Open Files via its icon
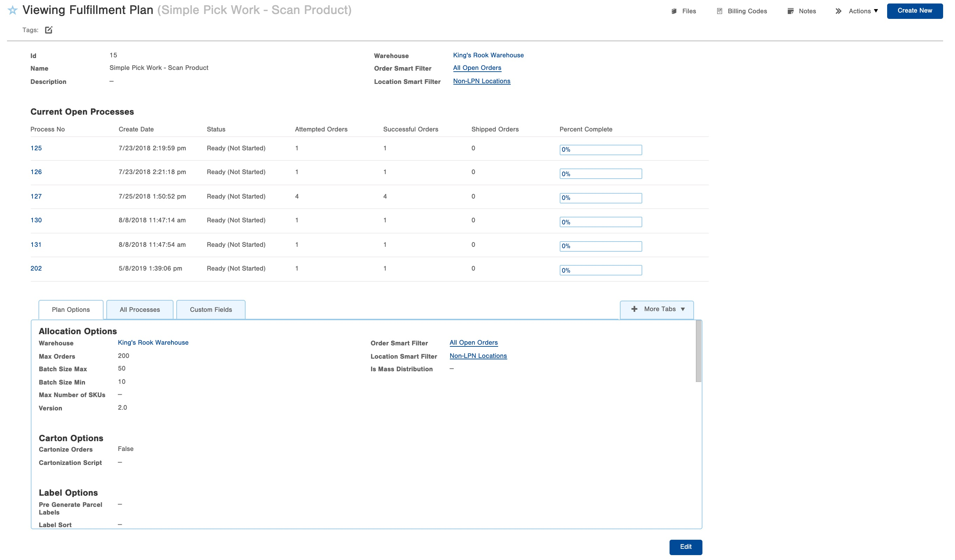The width and height of the screenshot is (955, 560). point(674,11)
